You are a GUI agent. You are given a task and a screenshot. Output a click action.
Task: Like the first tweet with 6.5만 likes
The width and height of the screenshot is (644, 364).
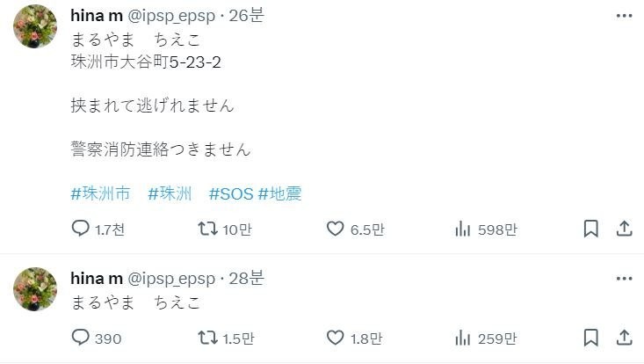coord(335,229)
